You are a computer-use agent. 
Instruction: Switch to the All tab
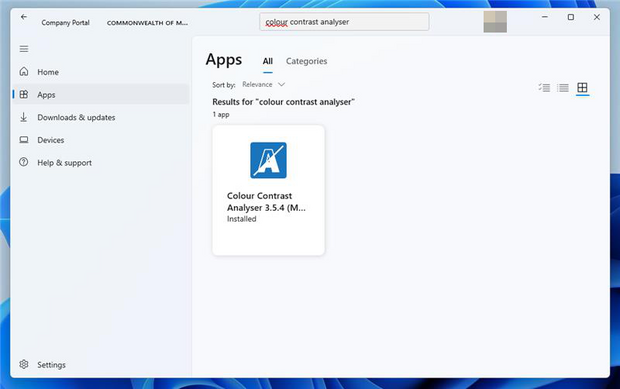[268, 61]
